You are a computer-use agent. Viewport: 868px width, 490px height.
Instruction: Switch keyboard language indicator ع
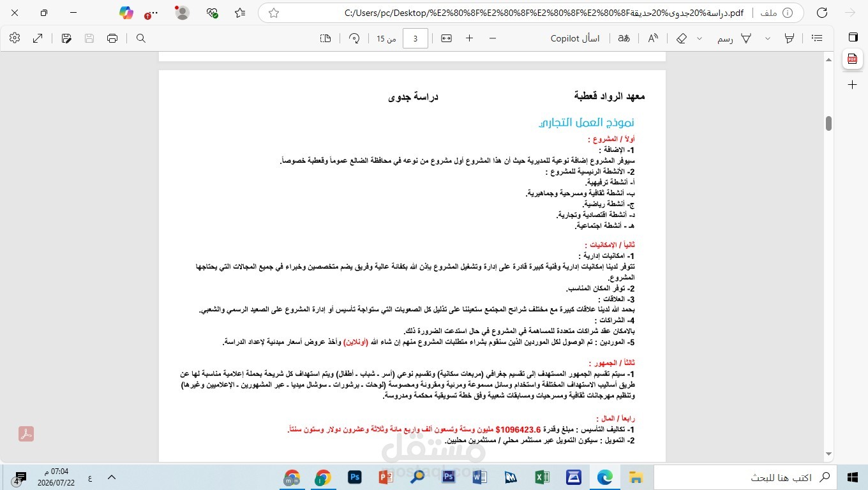[x=89, y=477]
